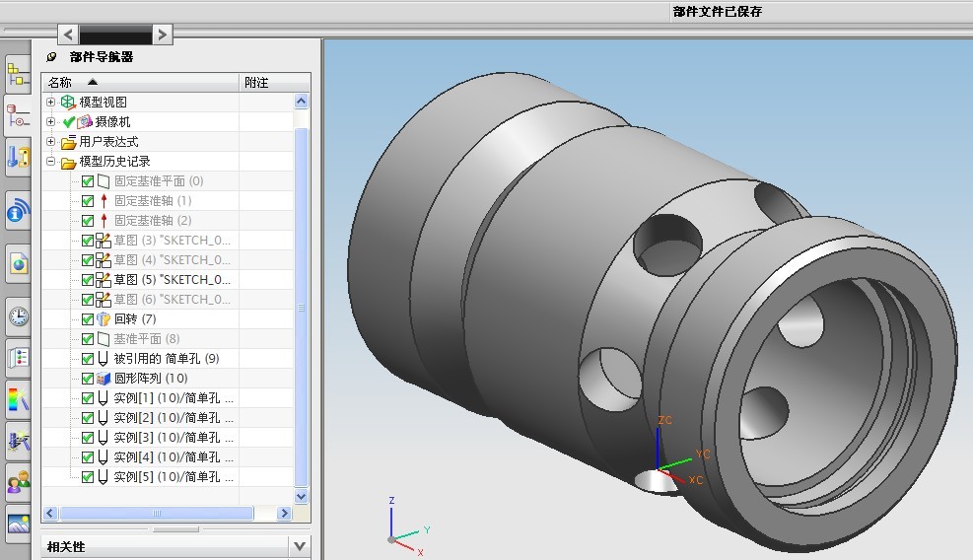Expand the 用户表达式 tree node
The width and height of the screenshot is (973, 560).
(x=51, y=142)
